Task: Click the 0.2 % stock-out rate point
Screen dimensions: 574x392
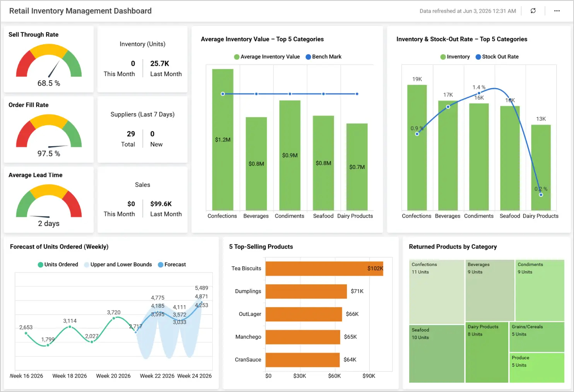Action: point(541,195)
